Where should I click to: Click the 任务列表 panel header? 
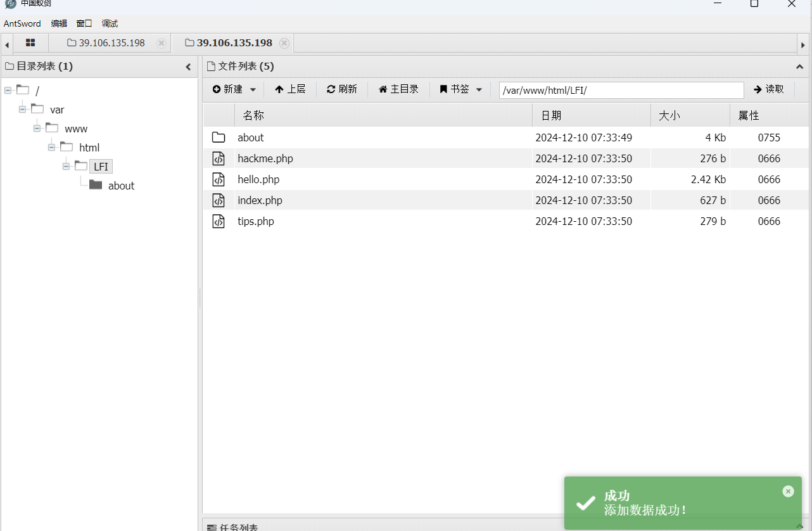505,525
